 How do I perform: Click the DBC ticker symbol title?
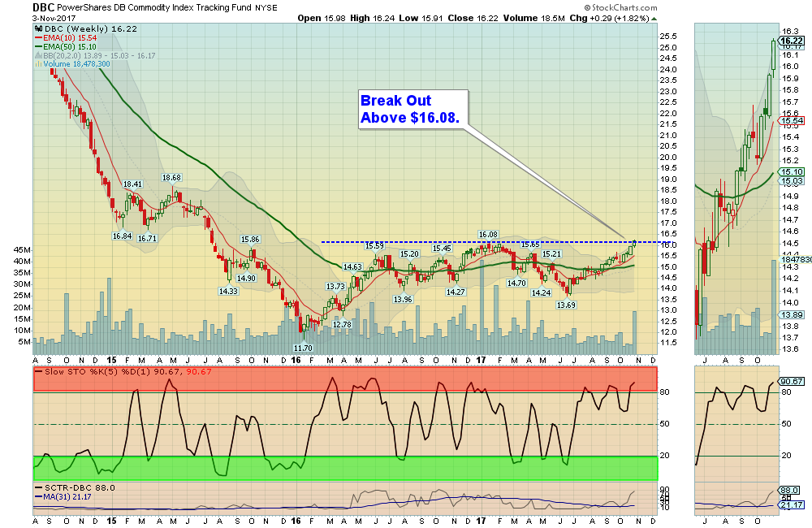[x=43, y=8]
